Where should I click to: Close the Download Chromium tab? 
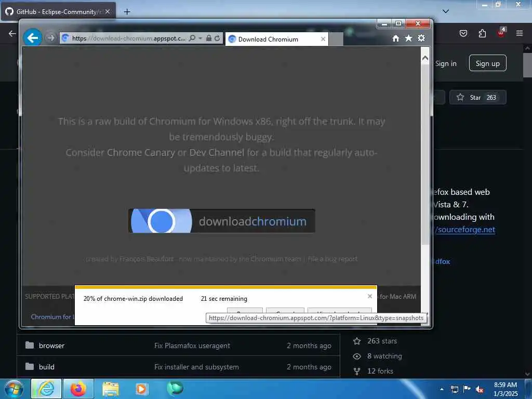323,39
